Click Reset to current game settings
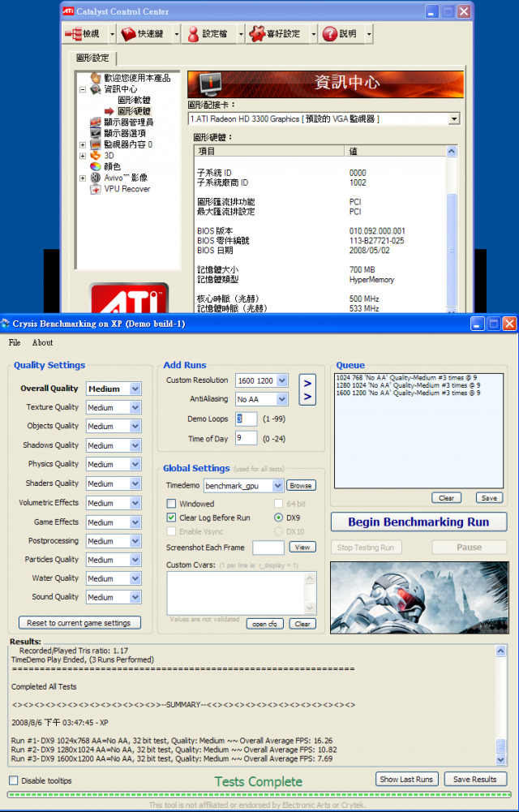Image resolution: width=519 pixels, height=812 pixels. [x=79, y=623]
